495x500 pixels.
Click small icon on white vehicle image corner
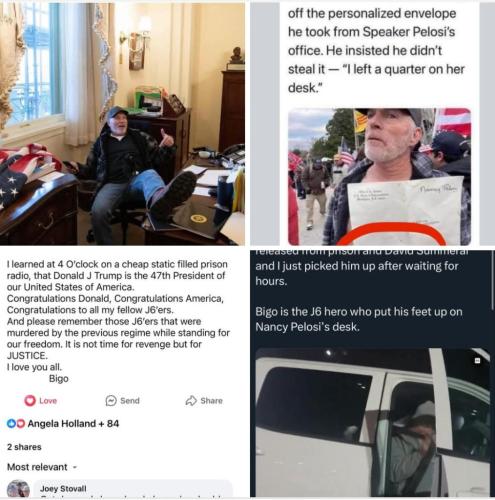[478, 361]
